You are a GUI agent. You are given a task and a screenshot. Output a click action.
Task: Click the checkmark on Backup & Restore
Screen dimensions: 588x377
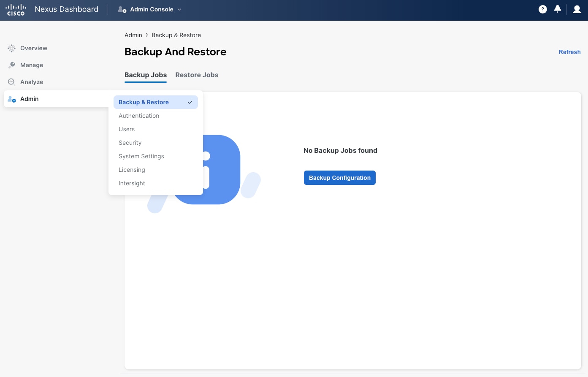pos(190,102)
